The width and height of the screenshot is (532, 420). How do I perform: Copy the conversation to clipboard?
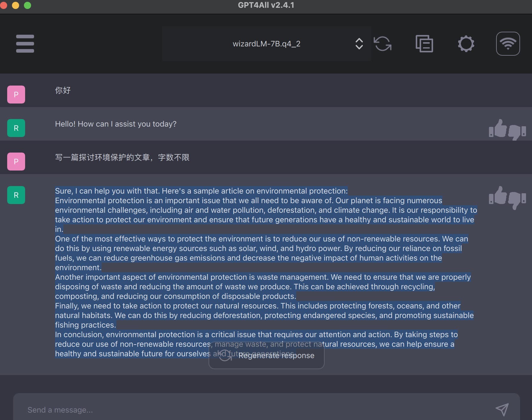pyautogui.click(x=424, y=44)
